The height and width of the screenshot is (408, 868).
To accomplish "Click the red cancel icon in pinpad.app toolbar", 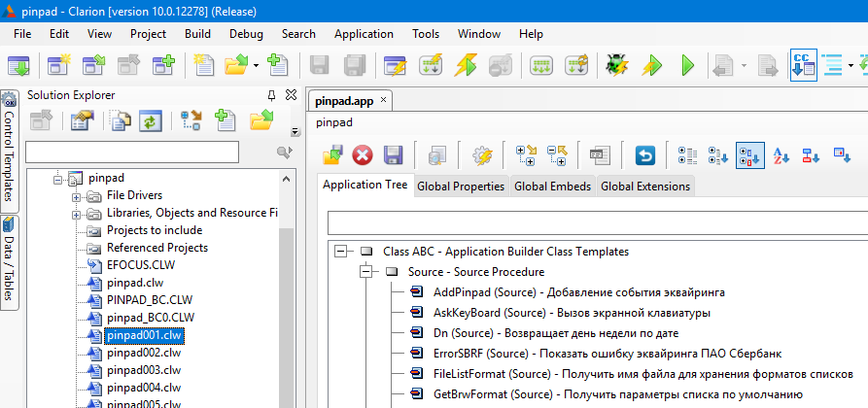I will click(363, 154).
